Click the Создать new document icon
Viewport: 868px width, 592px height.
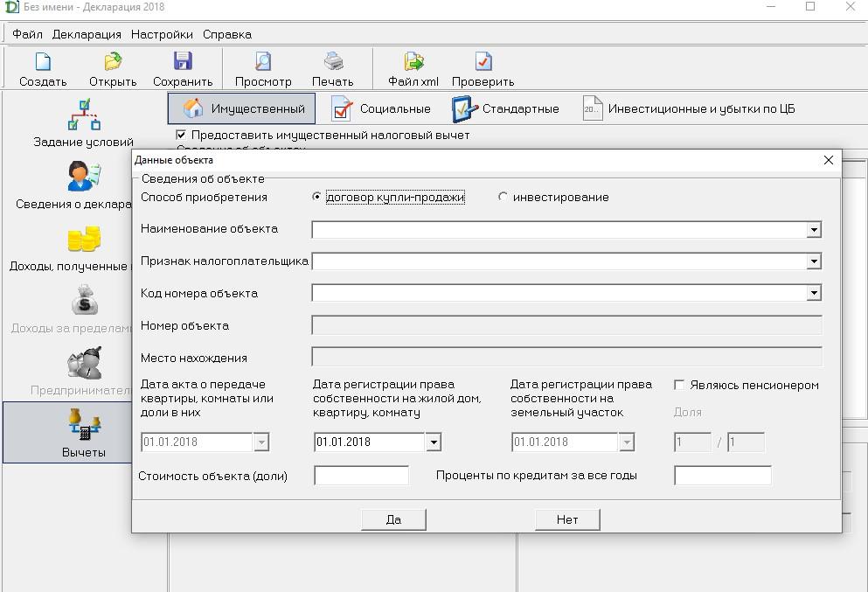[x=43, y=61]
